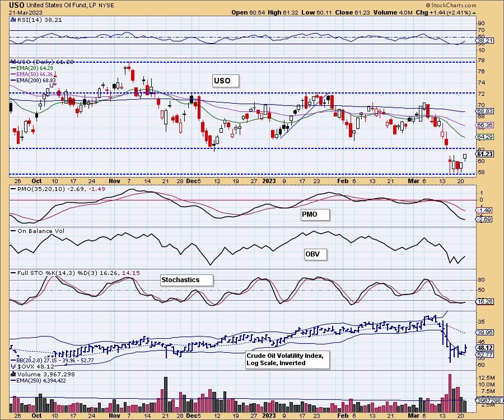Click the USO ticker symbol in the header
504x420 pixels.
click(x=17, y=5)
